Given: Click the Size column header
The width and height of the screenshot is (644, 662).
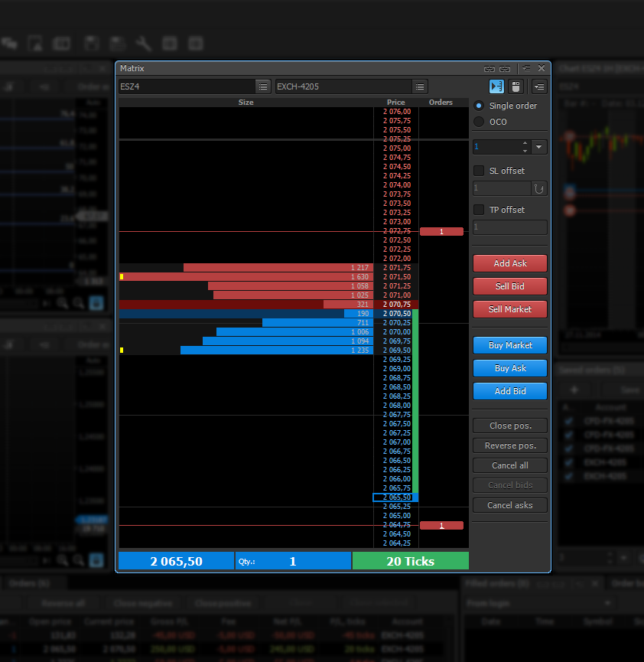Looking at the screenshot, I should pos(246,103).
